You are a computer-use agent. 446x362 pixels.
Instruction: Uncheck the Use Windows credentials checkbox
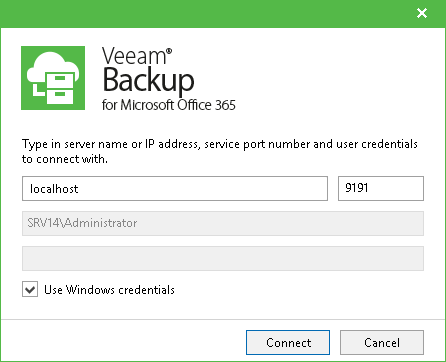(x=30, y=289)
